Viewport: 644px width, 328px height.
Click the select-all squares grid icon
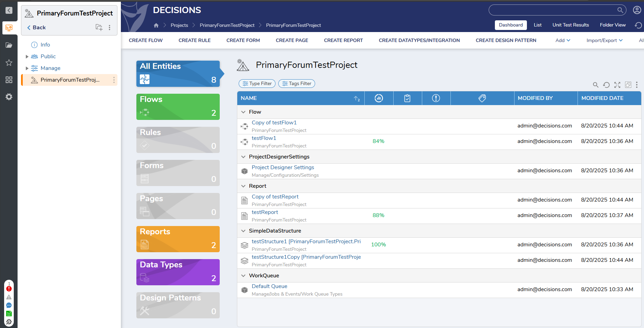pos(628,85)
